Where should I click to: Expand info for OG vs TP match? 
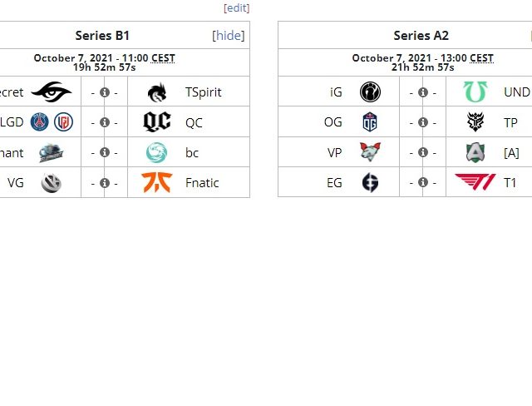point(422,123)
